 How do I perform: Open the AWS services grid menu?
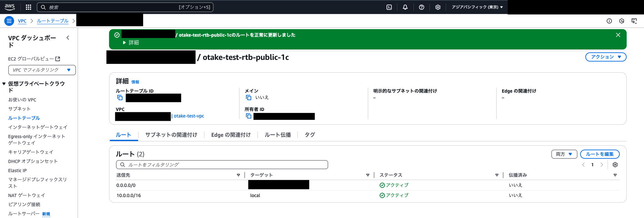(28, 7)
